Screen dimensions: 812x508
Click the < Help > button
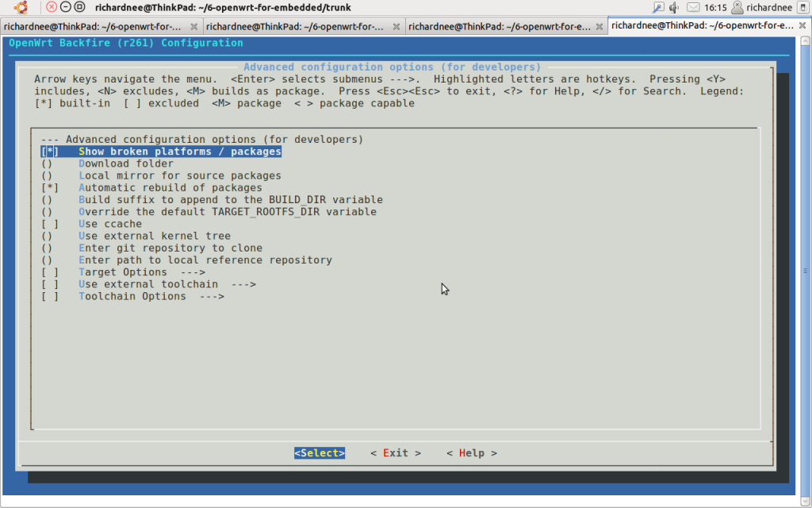tap(472, 453)
